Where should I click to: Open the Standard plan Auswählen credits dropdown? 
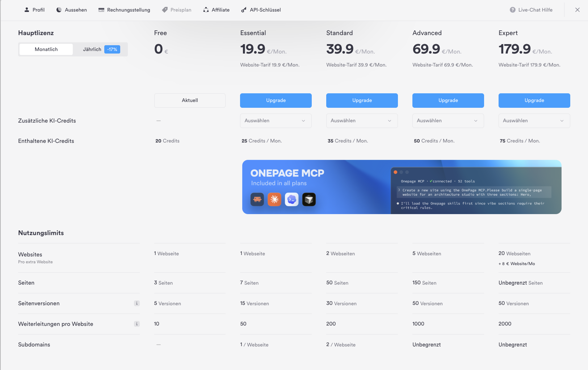coord(362,121)
